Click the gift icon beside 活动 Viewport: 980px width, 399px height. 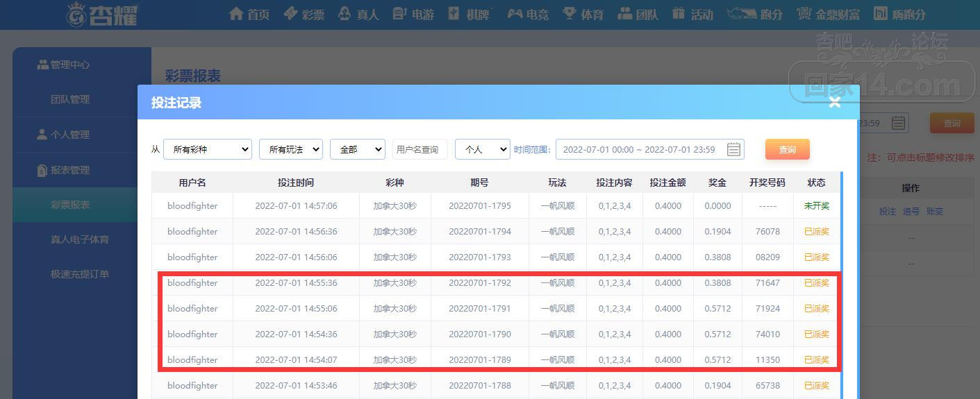pos(679,13)
